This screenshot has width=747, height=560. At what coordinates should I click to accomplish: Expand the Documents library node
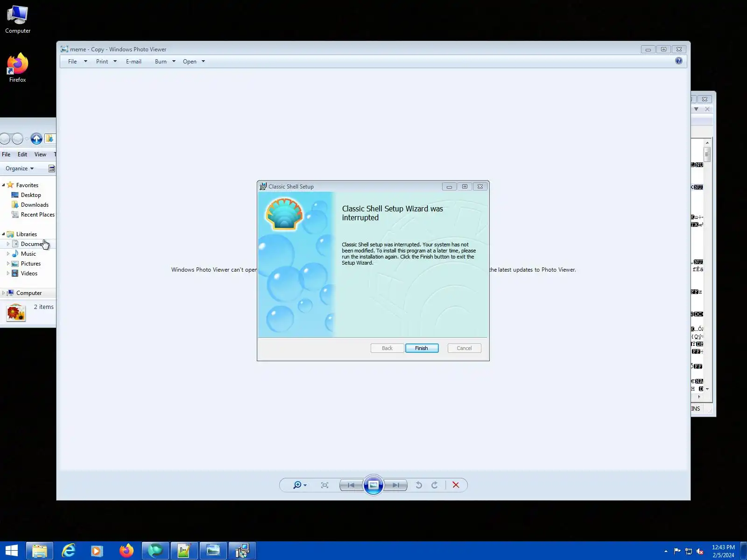8,244
